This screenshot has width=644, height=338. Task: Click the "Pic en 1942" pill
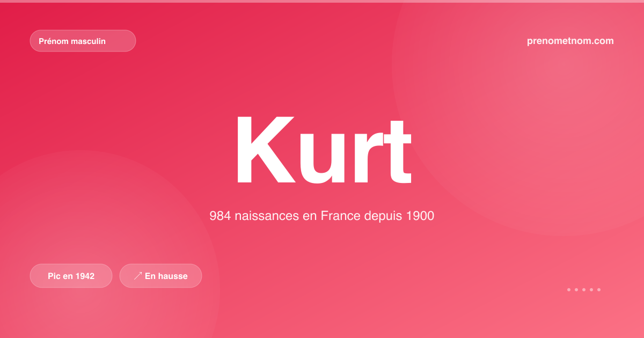(71, 276)
